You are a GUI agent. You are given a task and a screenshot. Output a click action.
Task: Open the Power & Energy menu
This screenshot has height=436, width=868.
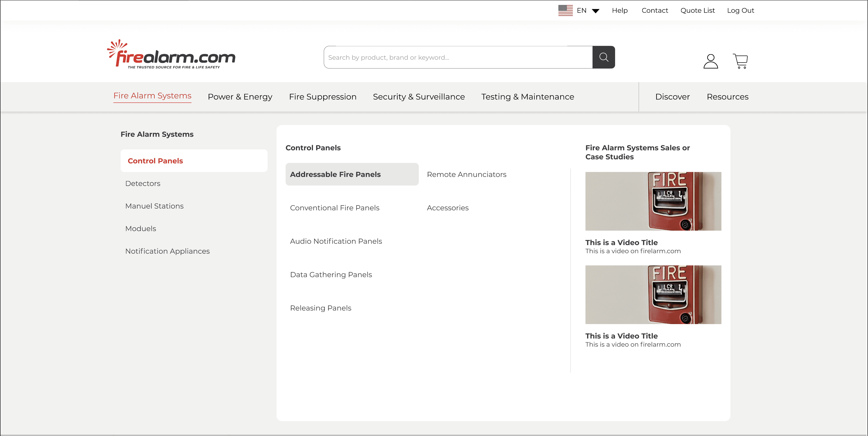click(240, 97)
